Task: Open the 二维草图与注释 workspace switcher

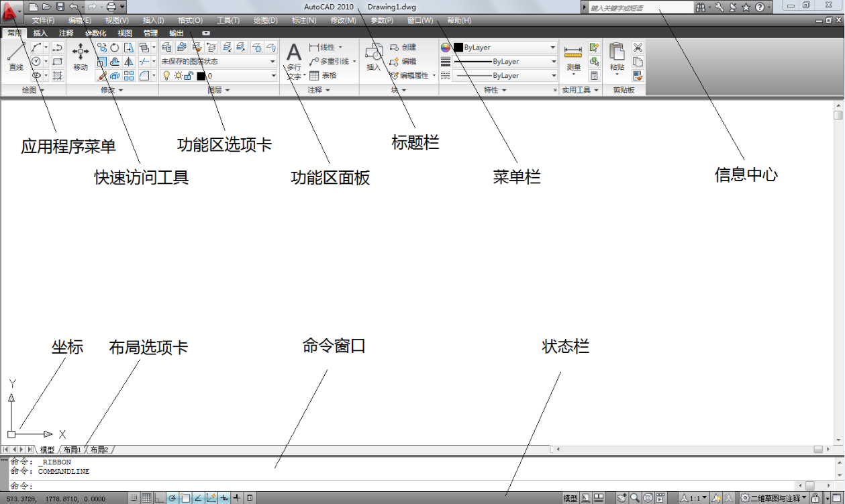Action: pos(773,498)
